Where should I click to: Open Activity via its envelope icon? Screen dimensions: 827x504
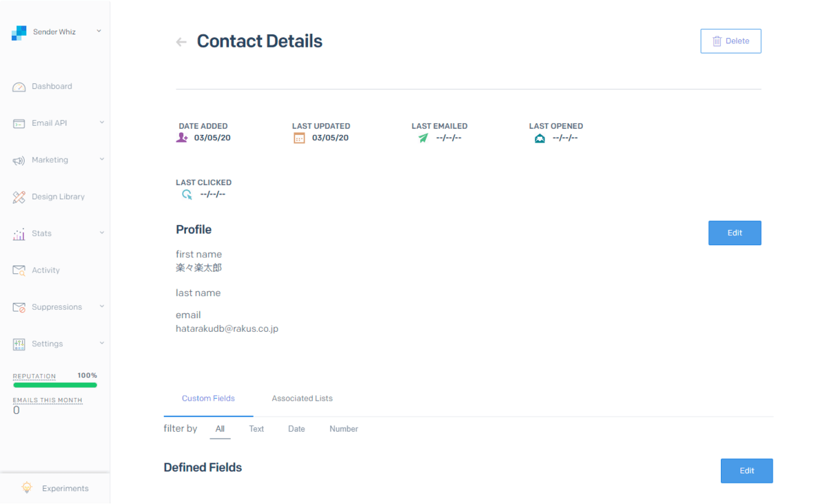point(19,271)
